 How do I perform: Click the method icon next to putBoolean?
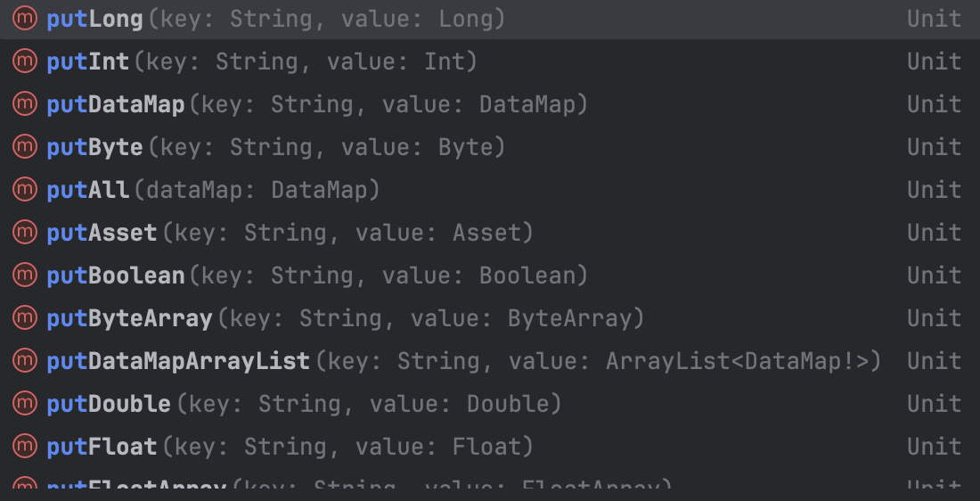[x=25, y=275]
